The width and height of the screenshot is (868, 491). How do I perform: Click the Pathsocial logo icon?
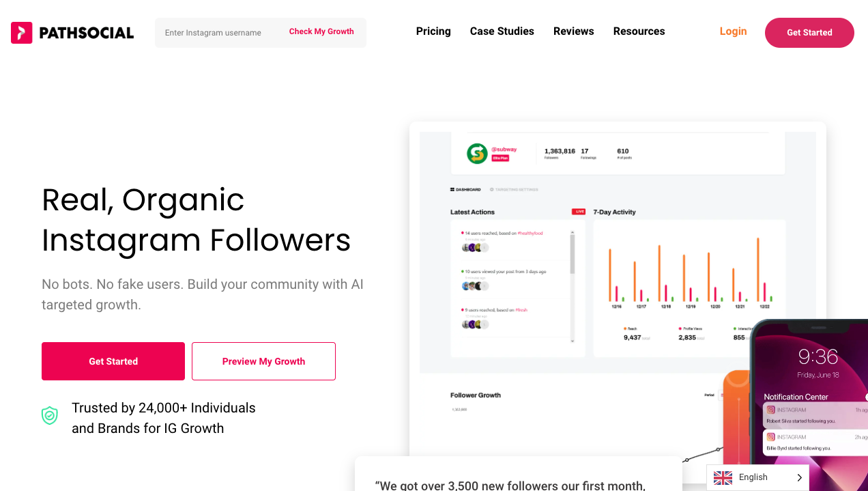pos(22,32)
